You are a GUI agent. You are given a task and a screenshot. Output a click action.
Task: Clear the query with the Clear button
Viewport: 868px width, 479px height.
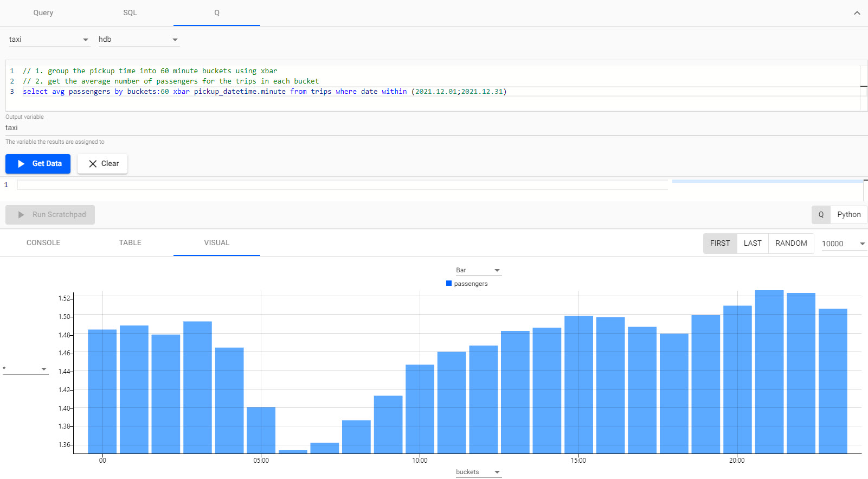click(x=102, y=164)
